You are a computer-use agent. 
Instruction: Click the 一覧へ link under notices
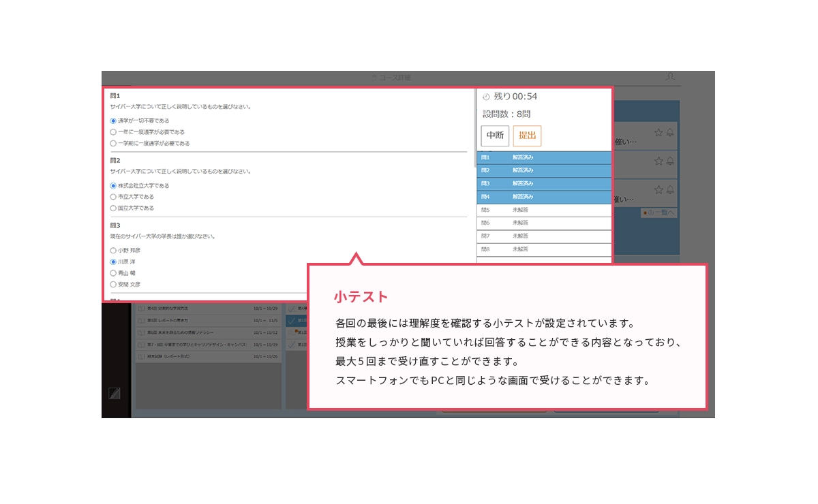(658, 213)
